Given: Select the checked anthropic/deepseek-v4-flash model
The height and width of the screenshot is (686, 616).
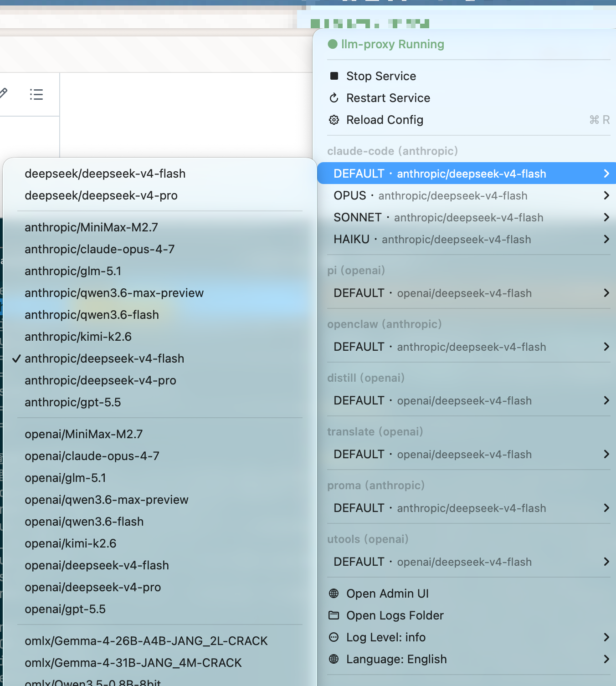Looking at the screenshot, I should coord(159,358).
